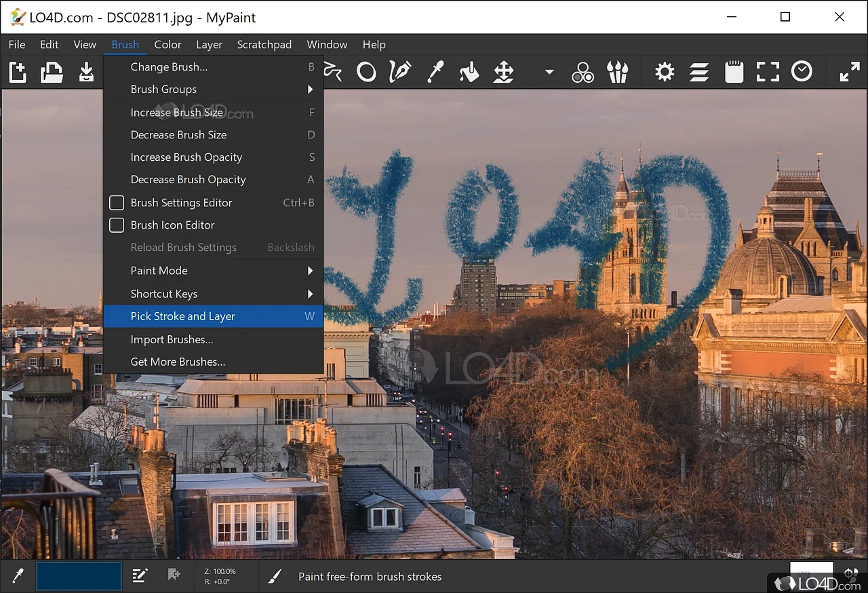
Task: Tick the Brush Settings Editor checkbox
Action: pyautogui.click(x=117, y=202)
